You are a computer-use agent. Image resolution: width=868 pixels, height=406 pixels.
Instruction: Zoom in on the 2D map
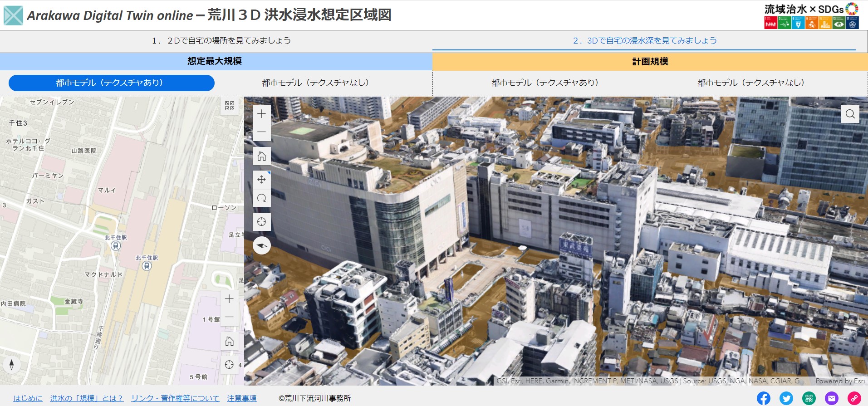230,299
